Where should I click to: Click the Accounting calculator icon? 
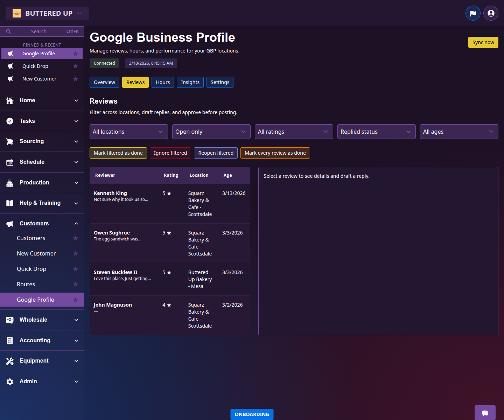point(9,340)
